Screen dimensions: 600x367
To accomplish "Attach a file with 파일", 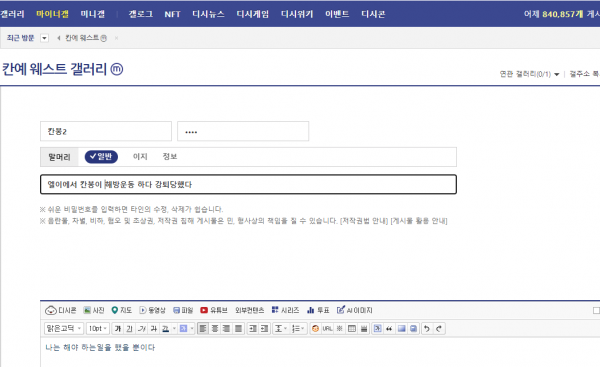I will point(183,310).
